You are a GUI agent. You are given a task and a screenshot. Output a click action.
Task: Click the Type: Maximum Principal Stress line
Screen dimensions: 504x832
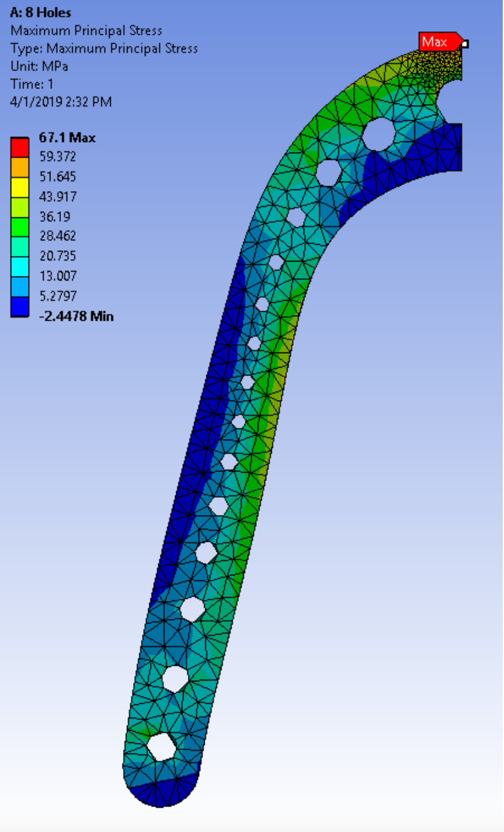[x=104, y=49]
